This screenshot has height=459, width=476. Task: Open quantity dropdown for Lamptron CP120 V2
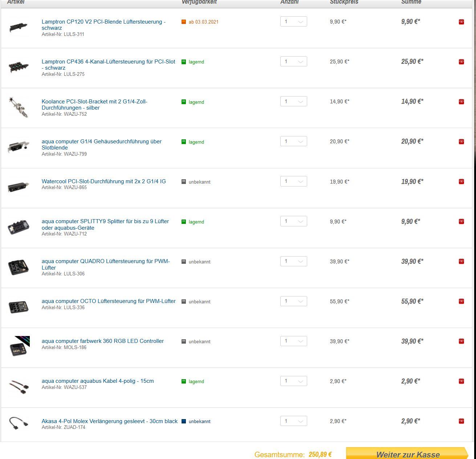[294, 21]
